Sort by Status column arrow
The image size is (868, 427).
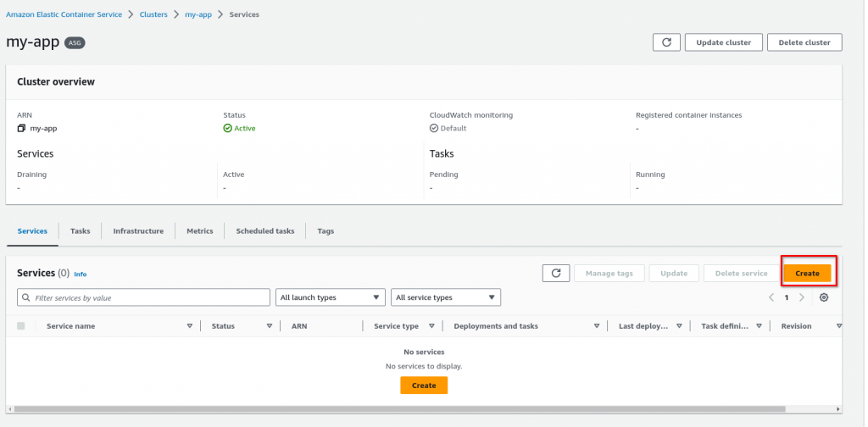tap(270, 326)
